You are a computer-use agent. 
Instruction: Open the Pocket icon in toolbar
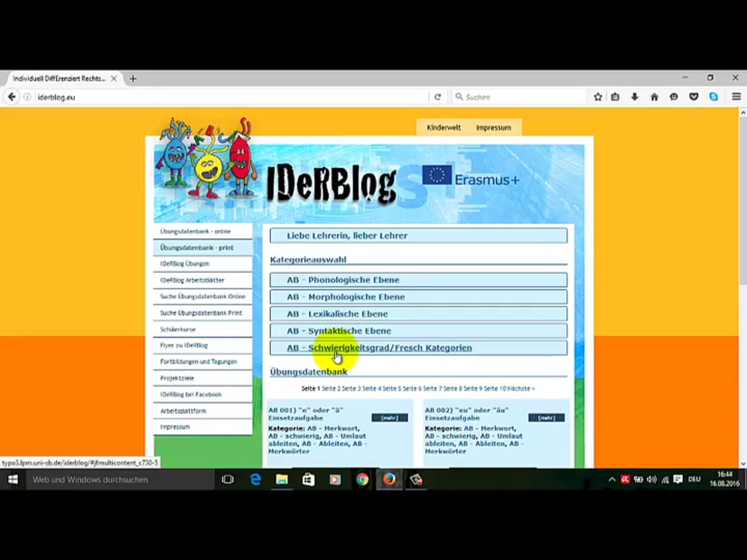pos(694,97)
